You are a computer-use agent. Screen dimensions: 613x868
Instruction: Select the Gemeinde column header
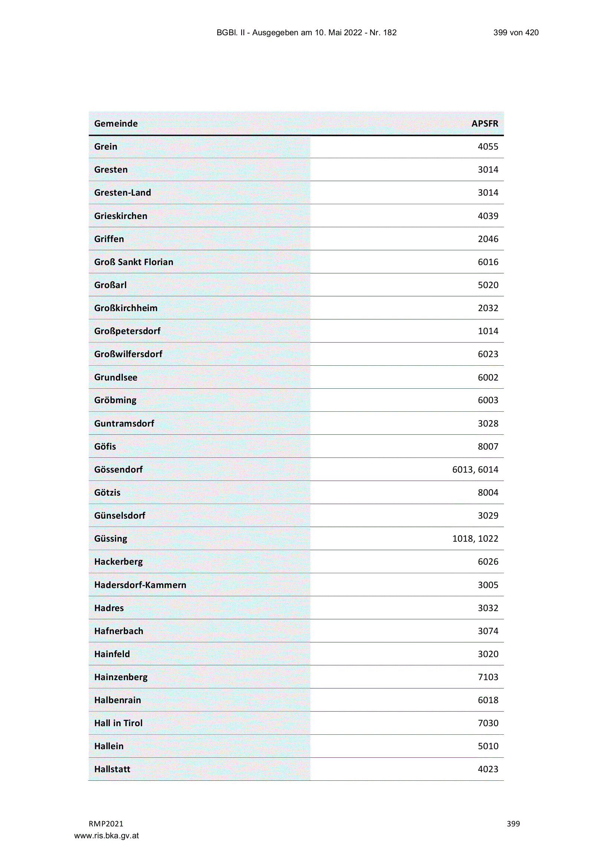[x=116, y=124]
